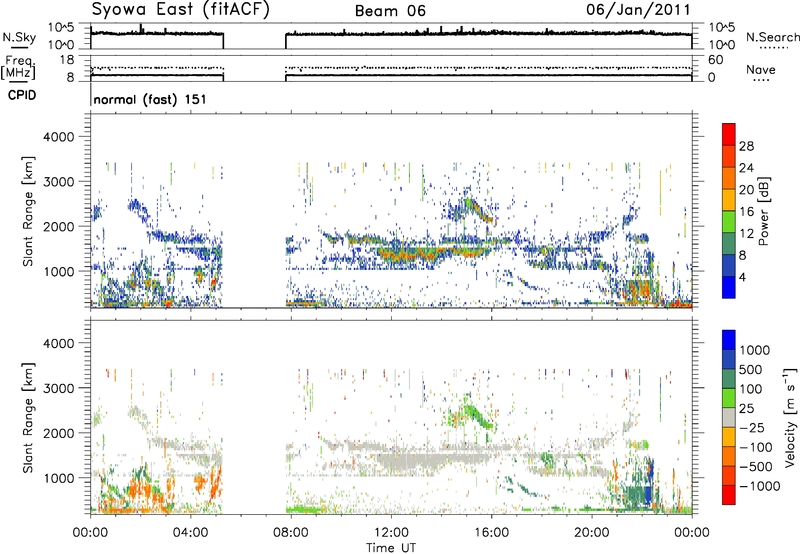Select the "N.Sky" legend label
This screenshot has width=800, height=554.
(19, 37)
